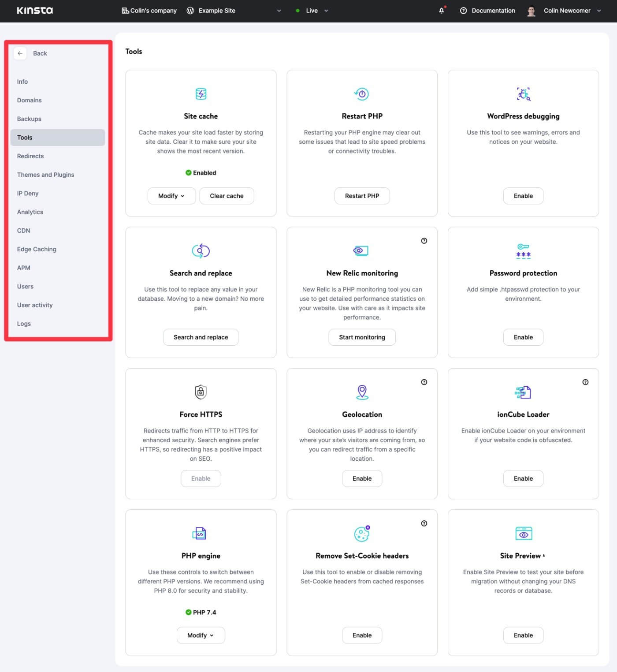This screenshot has width=617, height=672.
Task: Click Colin's company name
Action: 153,11
